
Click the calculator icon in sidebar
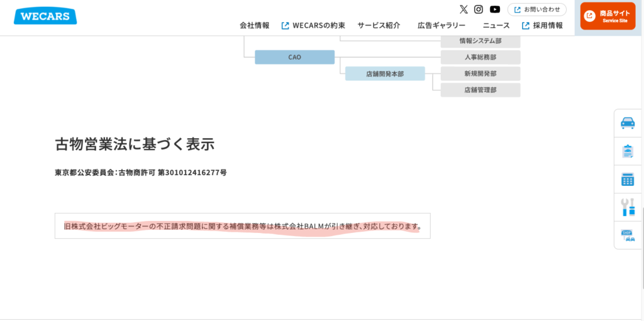point(628,180)
